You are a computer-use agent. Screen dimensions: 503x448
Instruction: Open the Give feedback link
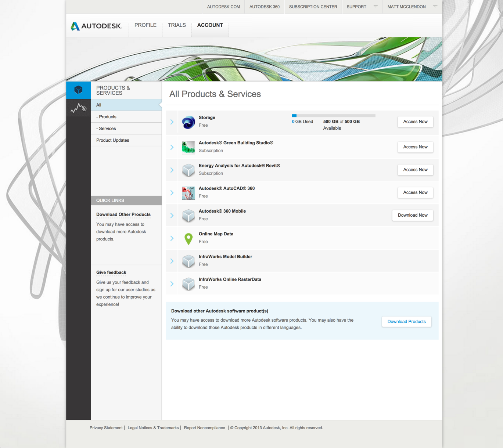pos(111,272)
